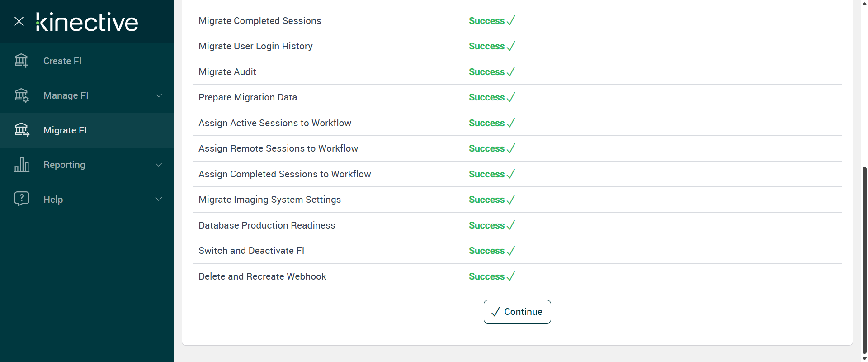Expand the Manage FI submenu chevron

(x=159, y=95)
